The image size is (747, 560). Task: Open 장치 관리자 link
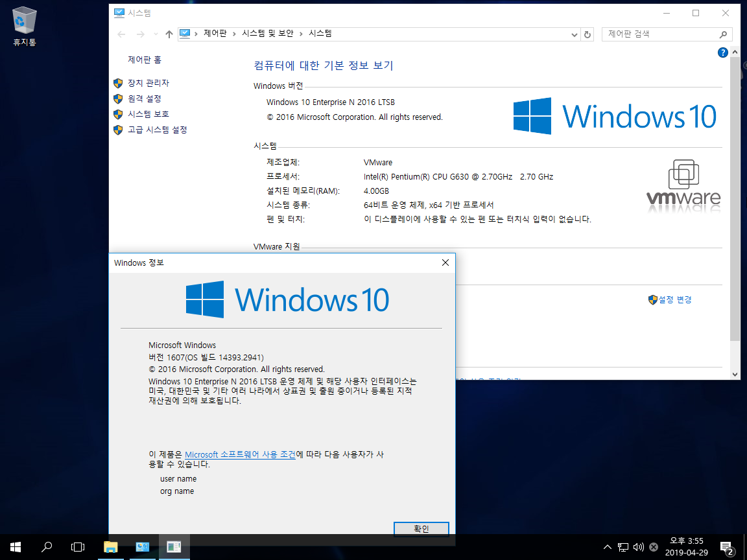tap(148, 83)
